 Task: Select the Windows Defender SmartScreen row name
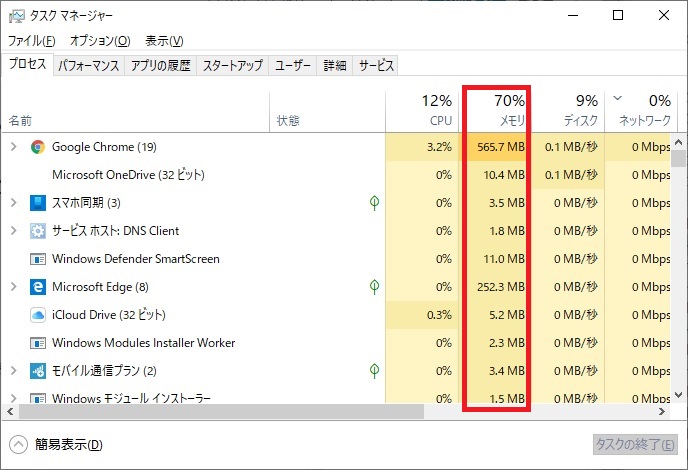[x=136, y=259]
